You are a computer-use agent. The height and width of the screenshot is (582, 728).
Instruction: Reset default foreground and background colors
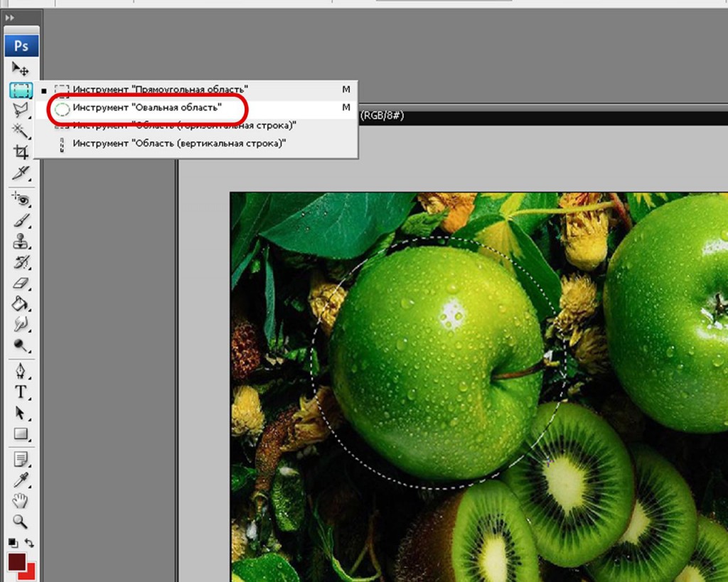coord(13,542)
